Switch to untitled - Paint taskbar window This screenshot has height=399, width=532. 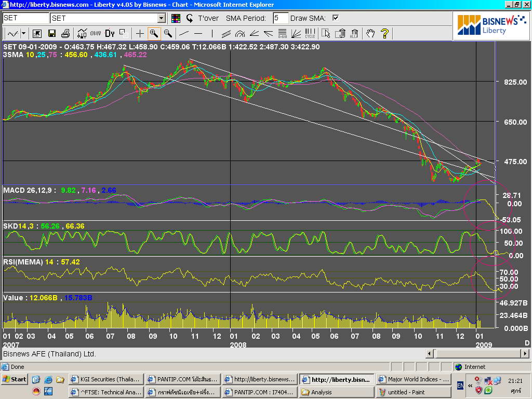[x=414, y=392]
